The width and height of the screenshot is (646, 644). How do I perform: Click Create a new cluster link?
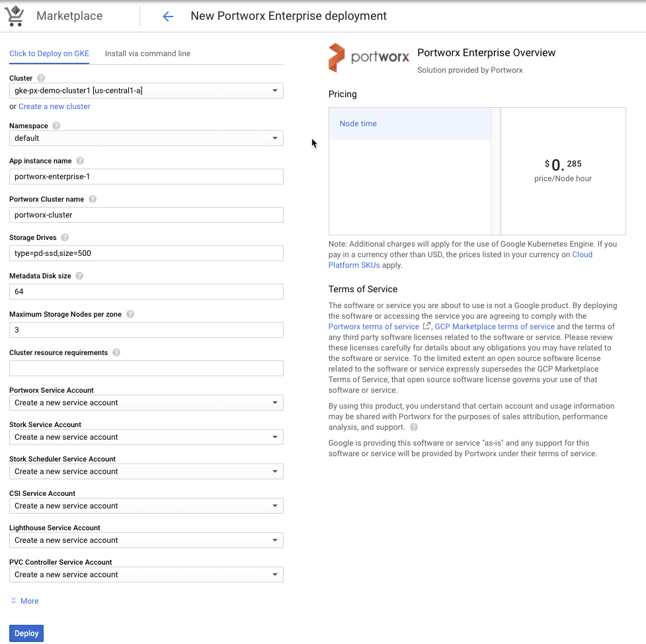tap(54, 106)
